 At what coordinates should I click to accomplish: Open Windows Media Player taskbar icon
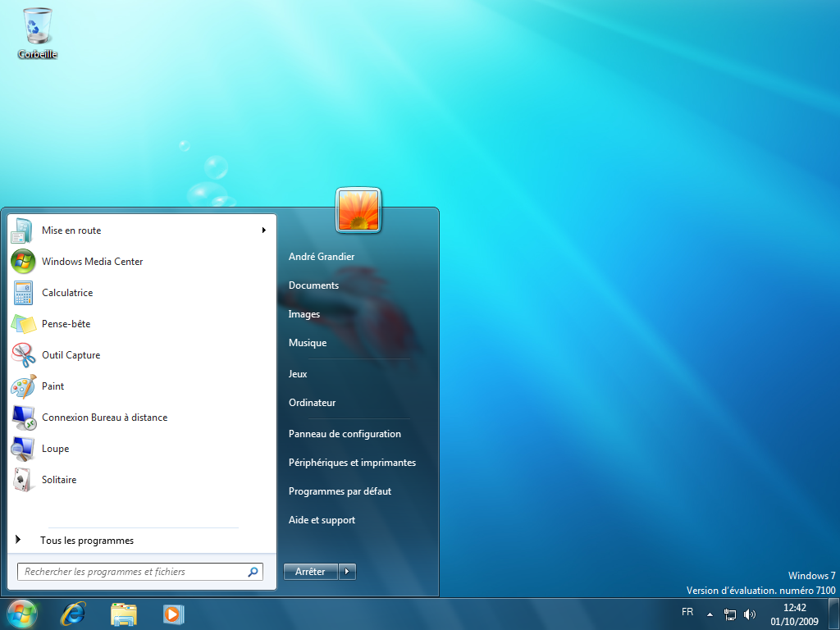(174, 614)
